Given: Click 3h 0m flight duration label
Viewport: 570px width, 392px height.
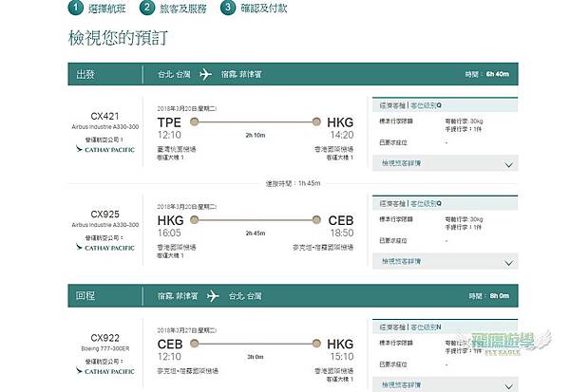Looking at the screenshot, I should tap(256, 357).
